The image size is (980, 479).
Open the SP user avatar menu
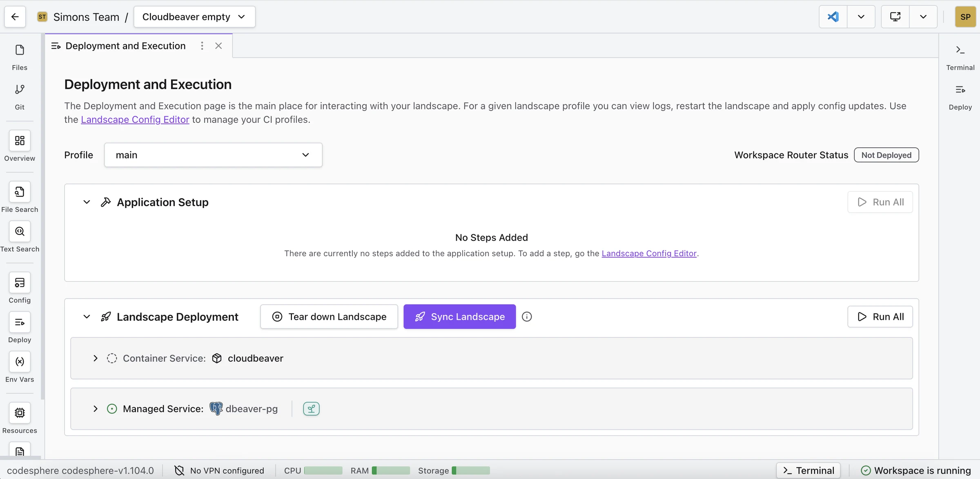tap(965, 17)
